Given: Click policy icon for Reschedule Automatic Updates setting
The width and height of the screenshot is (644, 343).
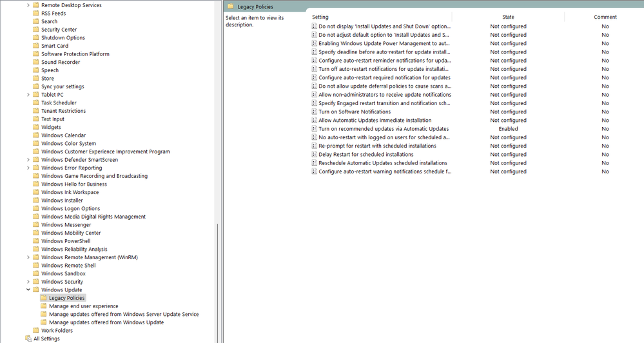Looking at the screenshot, I should pos(314,163).
